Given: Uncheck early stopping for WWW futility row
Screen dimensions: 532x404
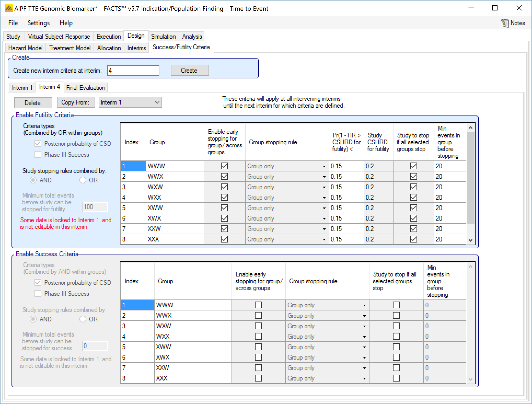Looking at the screenshot, I should [x=224, y=166].
